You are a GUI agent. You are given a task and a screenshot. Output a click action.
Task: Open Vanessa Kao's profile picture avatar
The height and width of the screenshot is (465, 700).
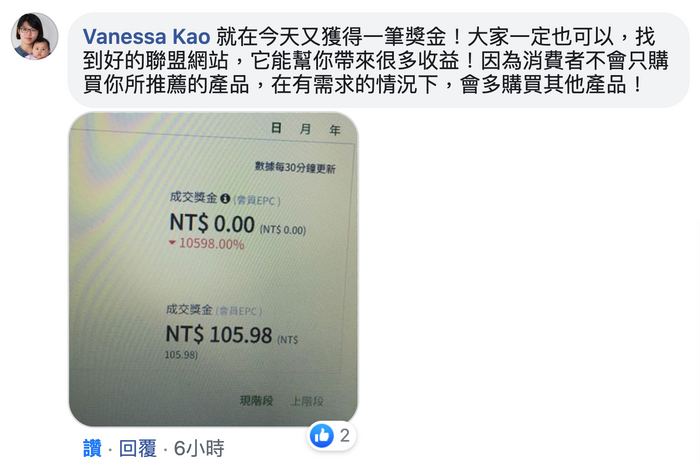click(34, 36)
